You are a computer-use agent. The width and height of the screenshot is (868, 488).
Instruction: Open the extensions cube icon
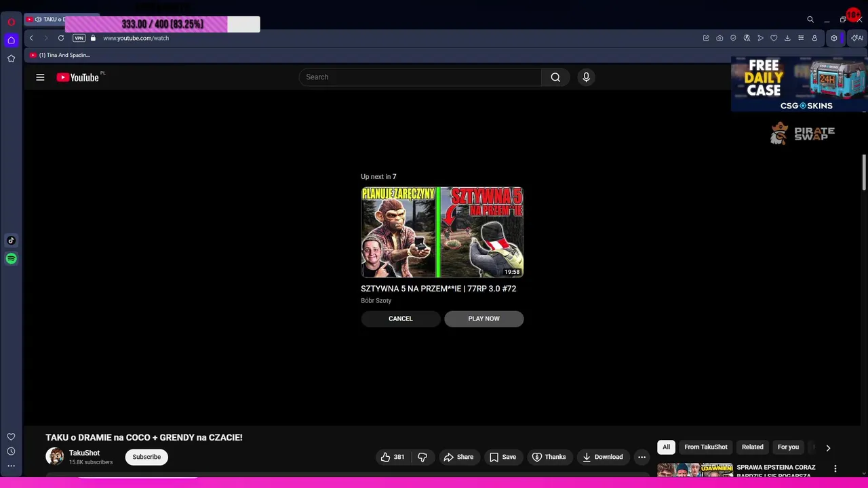pyautogui.click(x=834, y=38)
